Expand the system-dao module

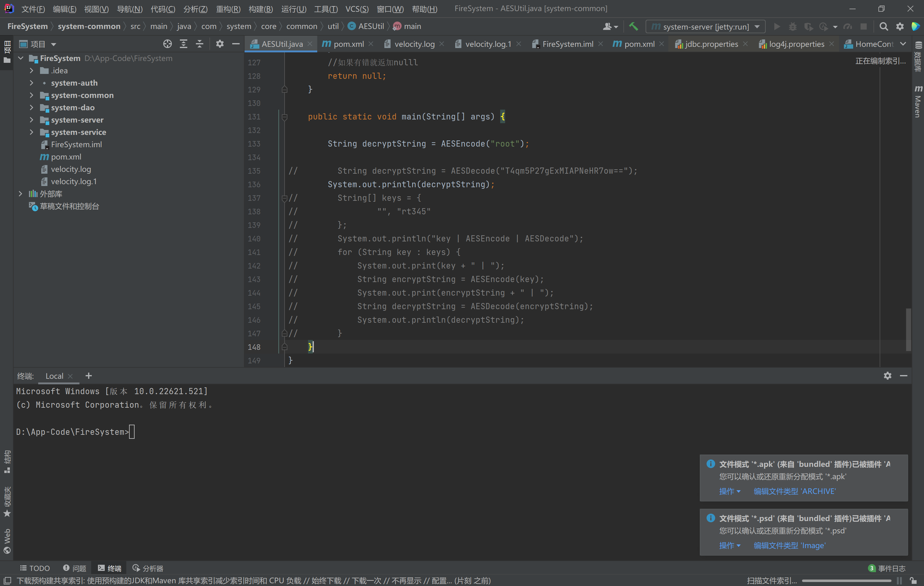coord(31,107)
